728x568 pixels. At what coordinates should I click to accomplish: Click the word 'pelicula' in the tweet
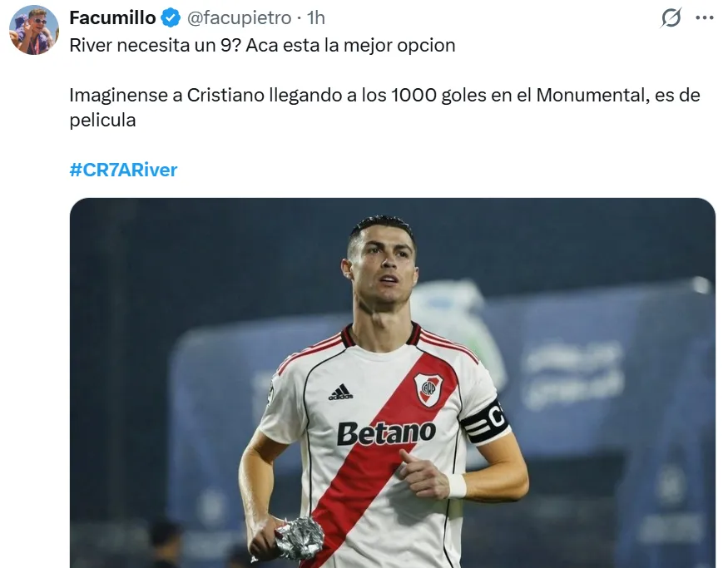(x=102, y=121)
